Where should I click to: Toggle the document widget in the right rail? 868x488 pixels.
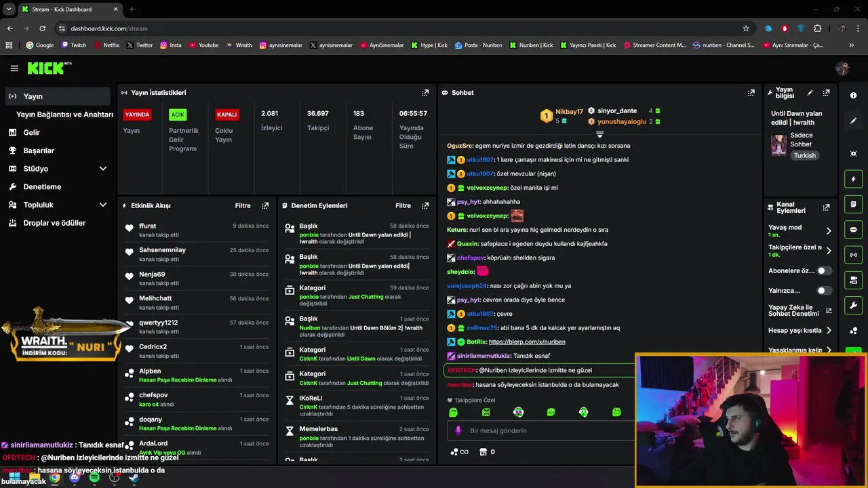point(853,204)
